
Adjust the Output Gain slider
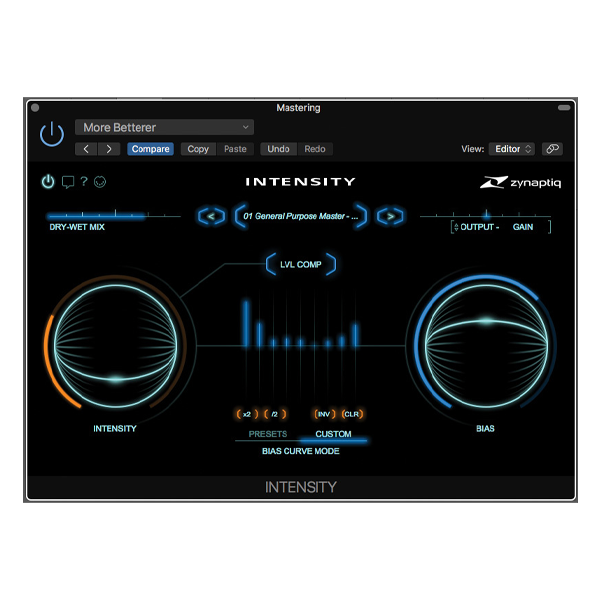coord(485,216)
